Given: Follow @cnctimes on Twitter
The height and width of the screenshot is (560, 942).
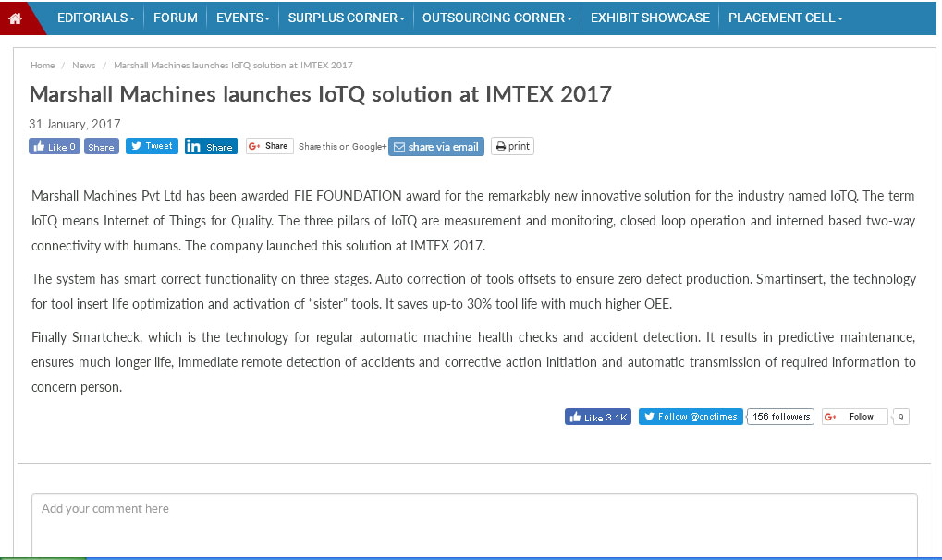Looking at the screenshot, I should tap(691, 417).
